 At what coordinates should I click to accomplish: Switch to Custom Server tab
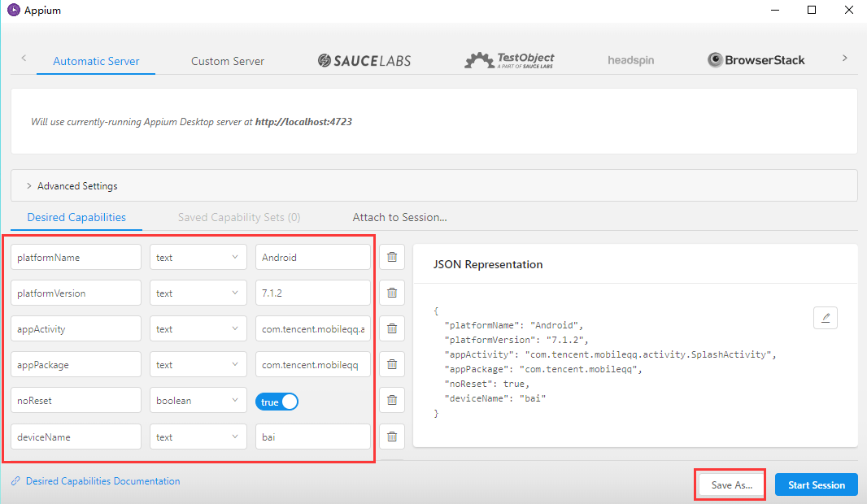coord(227,61)
